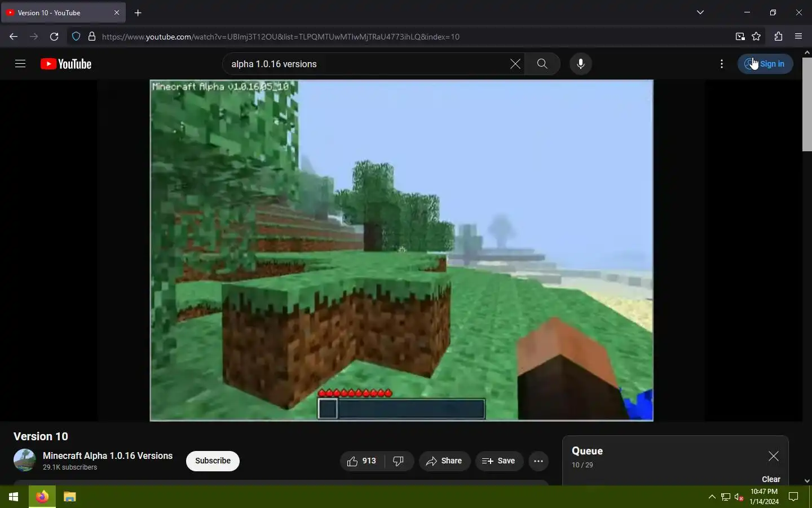This screenshot has width=812, height=508.
Task: Run the search with magnifier button
Action: click(x=542, y=64)
